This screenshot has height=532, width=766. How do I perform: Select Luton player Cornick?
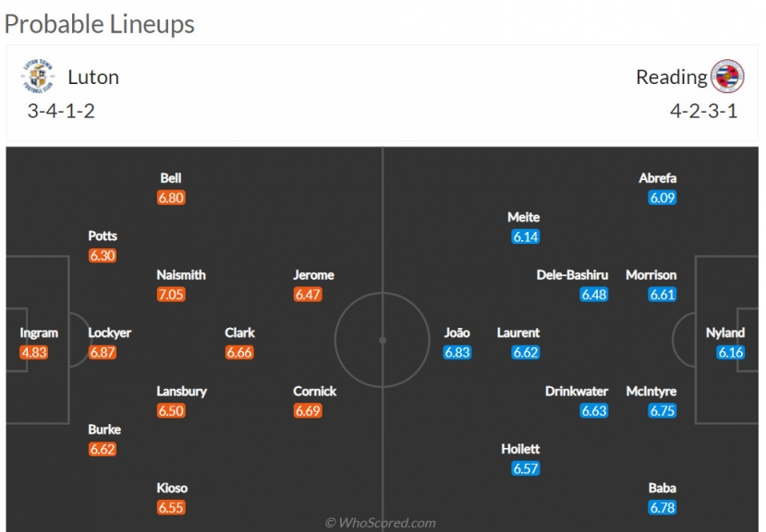314,392
